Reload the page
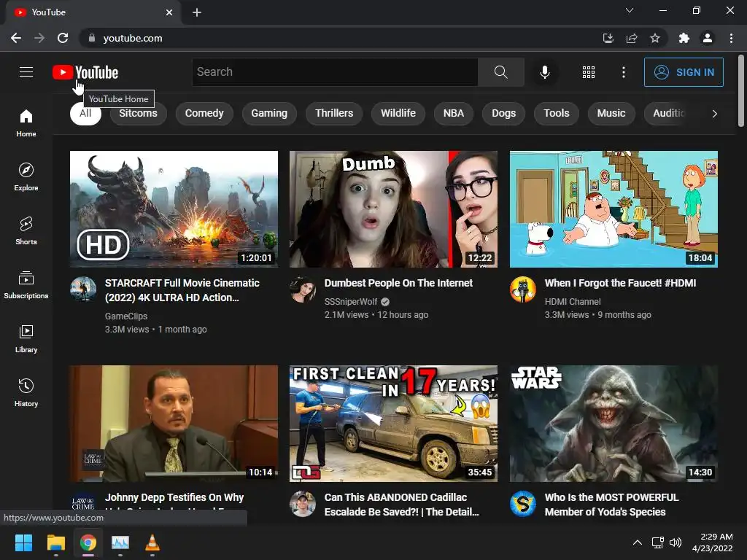Screen dimensions: 747x560 point(63,38)
